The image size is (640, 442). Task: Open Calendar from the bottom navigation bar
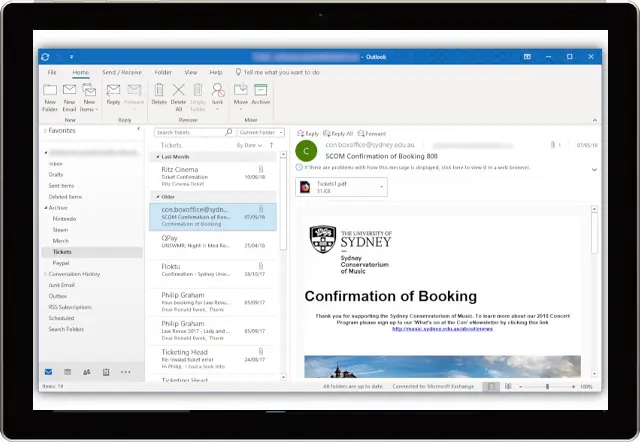67,371
